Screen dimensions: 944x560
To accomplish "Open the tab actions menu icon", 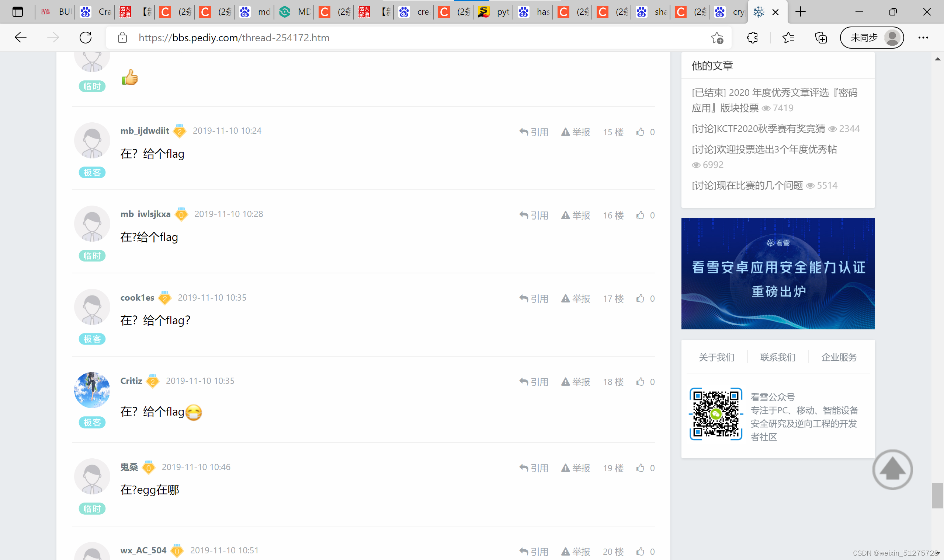I will click(x=18, y=12).
